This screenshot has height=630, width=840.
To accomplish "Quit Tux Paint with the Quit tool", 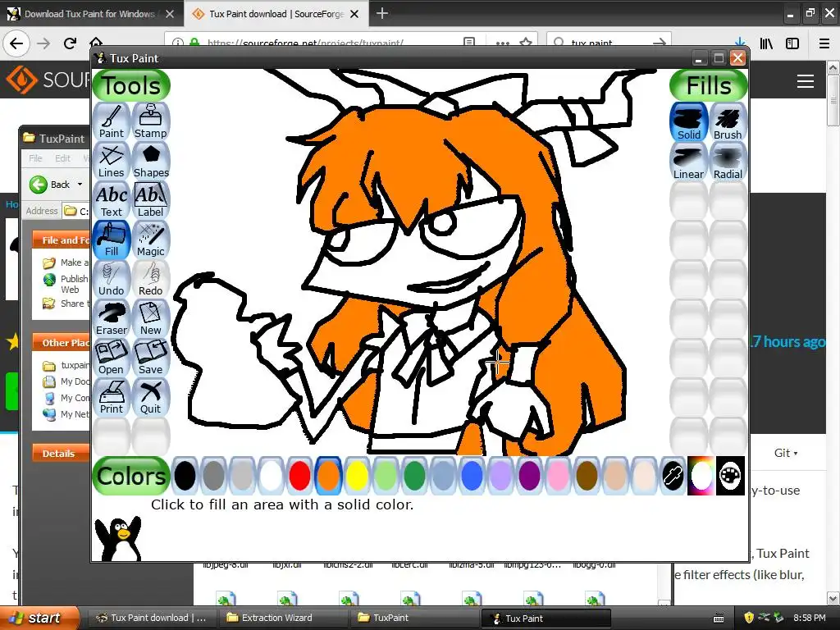I will (x=151, y=397).
